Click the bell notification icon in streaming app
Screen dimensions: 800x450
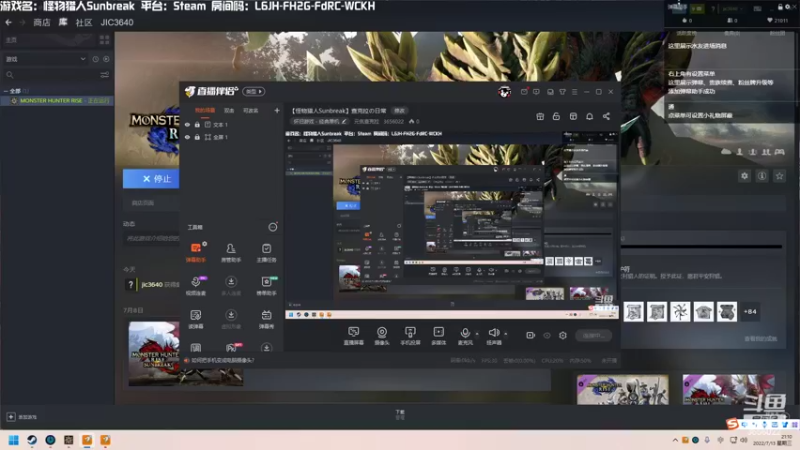[589, 116]
